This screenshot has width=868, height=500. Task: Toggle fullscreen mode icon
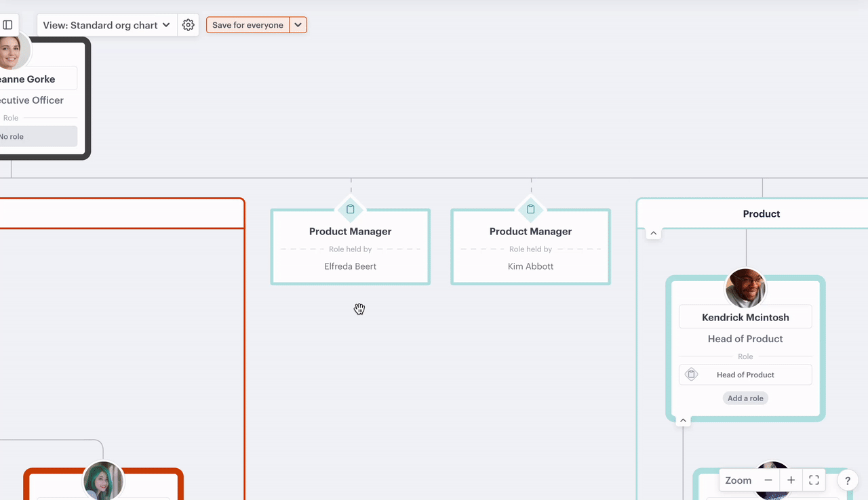pyautogui.click(x=814, y=480)
